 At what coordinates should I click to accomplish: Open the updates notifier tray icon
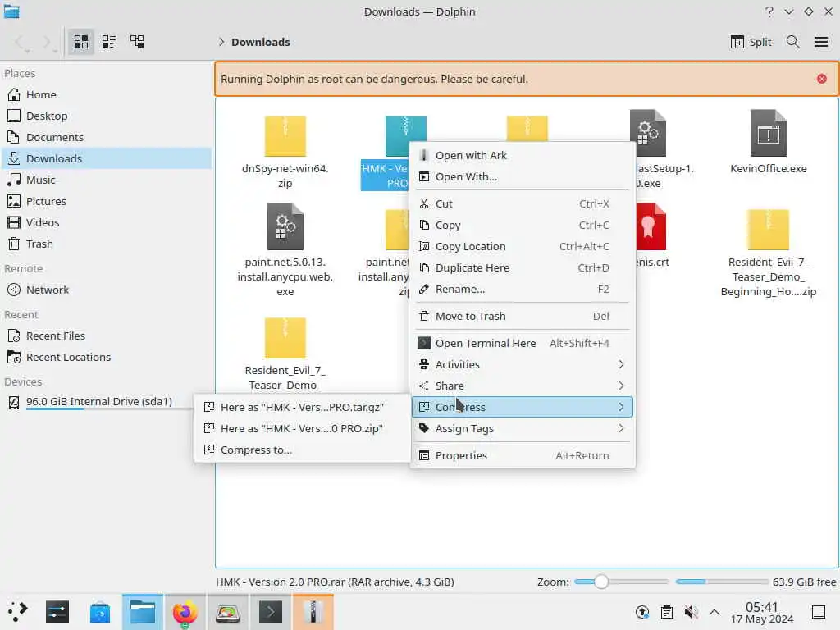click(x=642, y=612)
